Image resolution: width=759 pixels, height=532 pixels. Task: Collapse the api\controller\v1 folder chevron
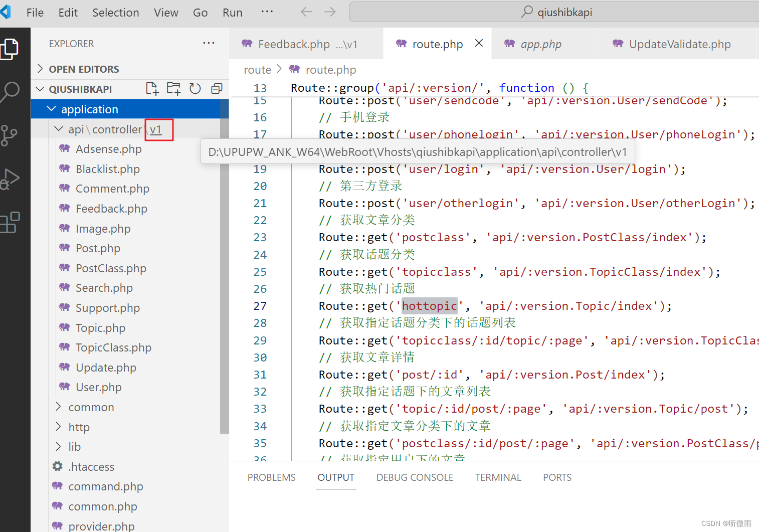(59, 129)
